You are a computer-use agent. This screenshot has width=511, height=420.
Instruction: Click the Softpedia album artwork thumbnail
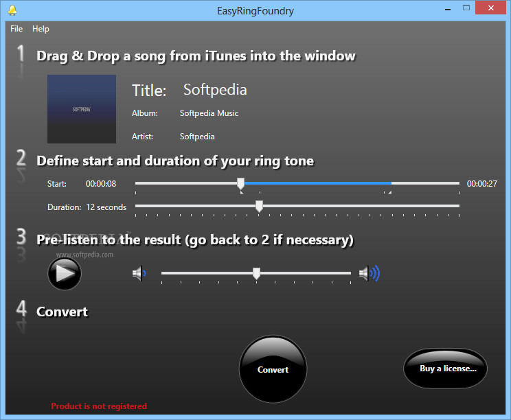click(82, 109)
